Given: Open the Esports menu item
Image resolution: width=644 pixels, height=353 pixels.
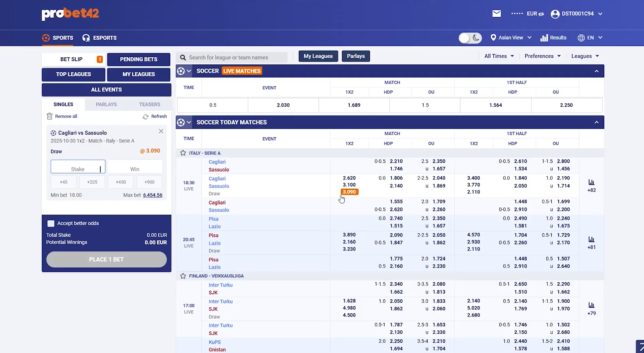Looking at the screenshot, I should 100,38.
